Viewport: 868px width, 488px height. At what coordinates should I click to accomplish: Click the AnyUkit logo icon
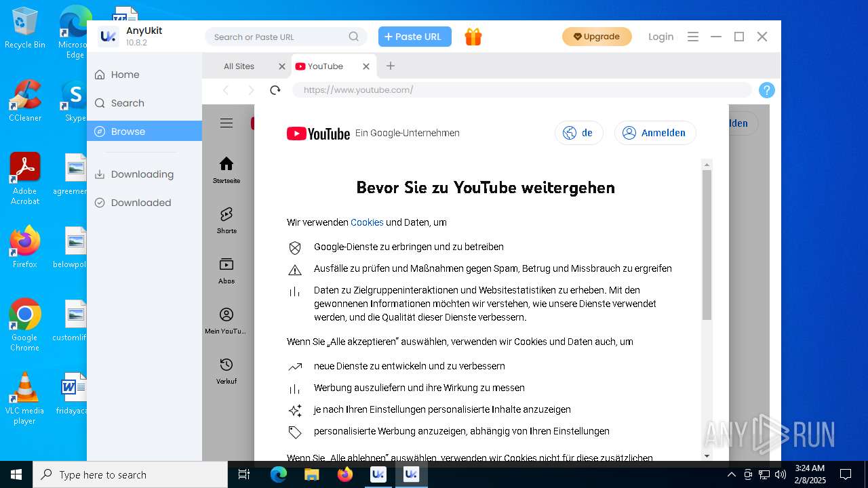pos(108,37)
